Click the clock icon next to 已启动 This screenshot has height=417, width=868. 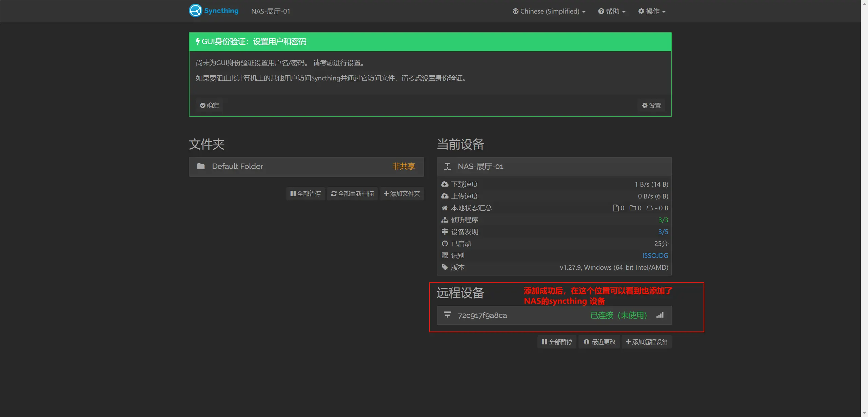pyautogui.click(x=445, y=243)
